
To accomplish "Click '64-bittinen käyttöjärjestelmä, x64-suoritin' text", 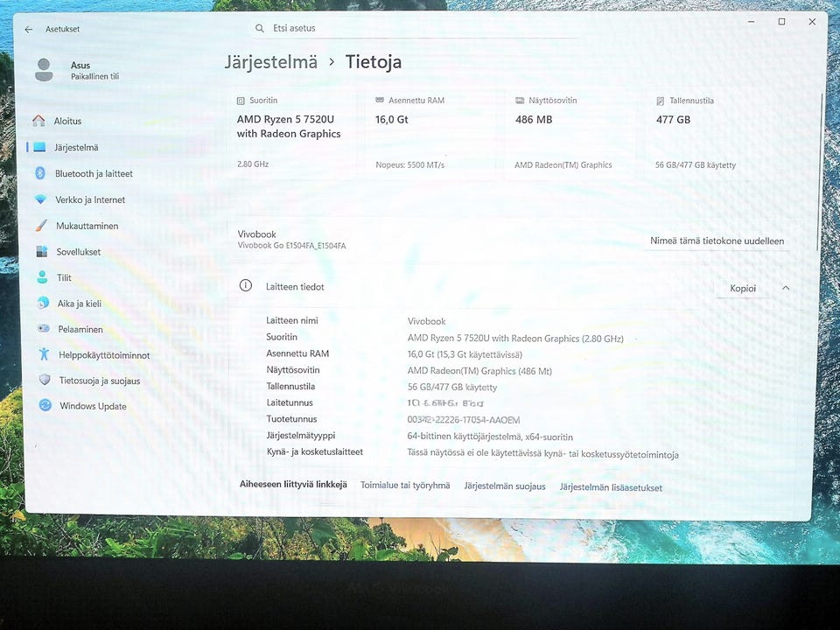I will point(490,437).
